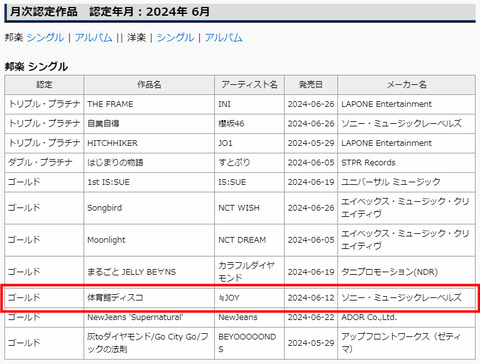The height and width of the screenshot is (364, 480).
Task: Click the release date in the Songbird row
Action: point(311,208)
